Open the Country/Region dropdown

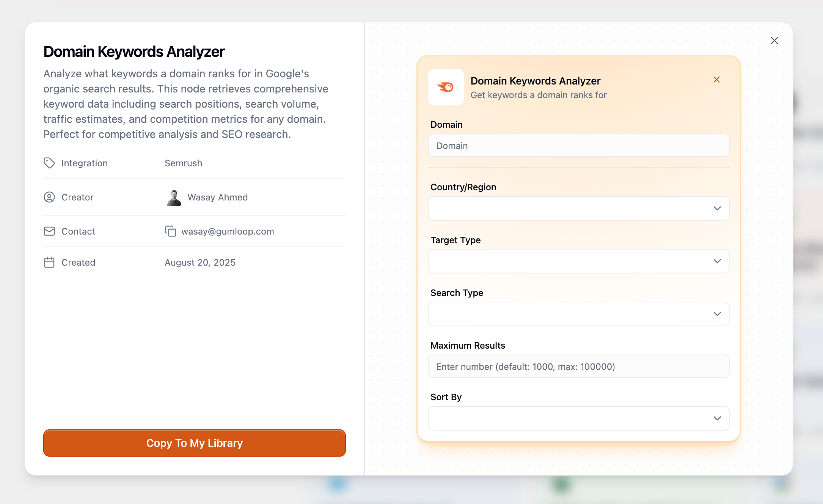click(578, 208)
